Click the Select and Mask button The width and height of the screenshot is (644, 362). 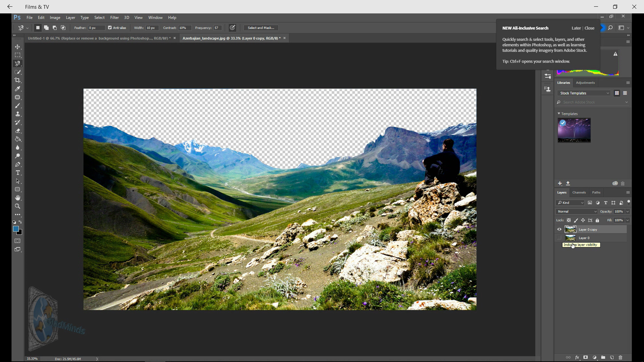261,28
